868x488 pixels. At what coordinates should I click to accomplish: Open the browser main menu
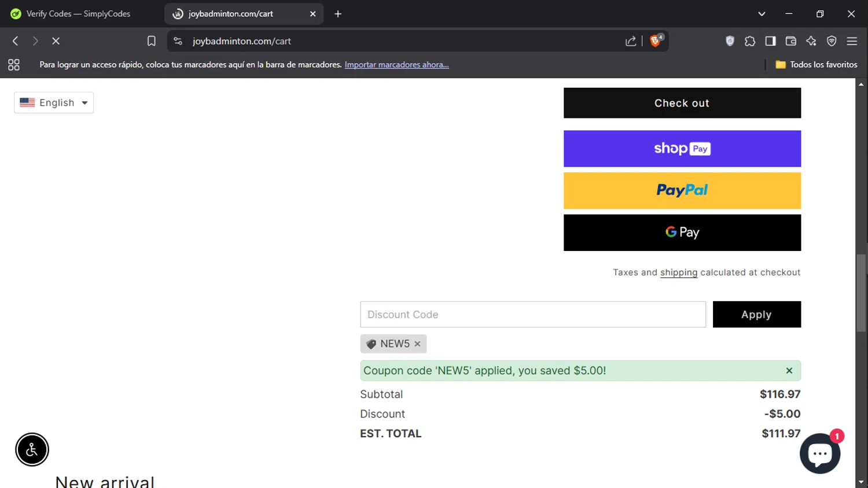[852, 41]
